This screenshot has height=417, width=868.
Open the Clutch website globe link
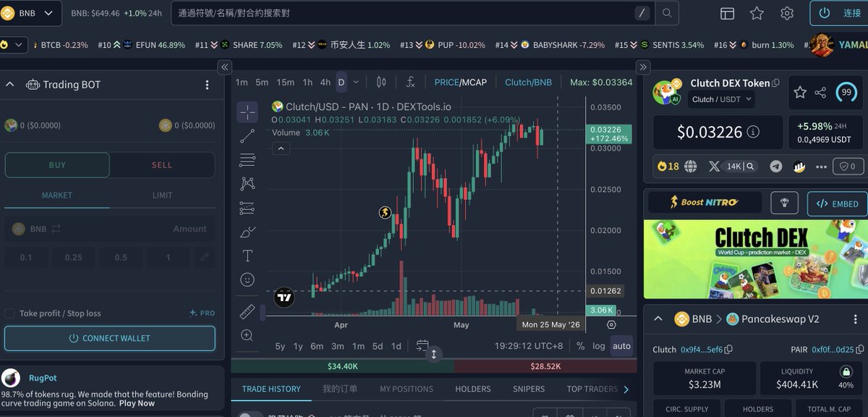[x=691, y=167]
